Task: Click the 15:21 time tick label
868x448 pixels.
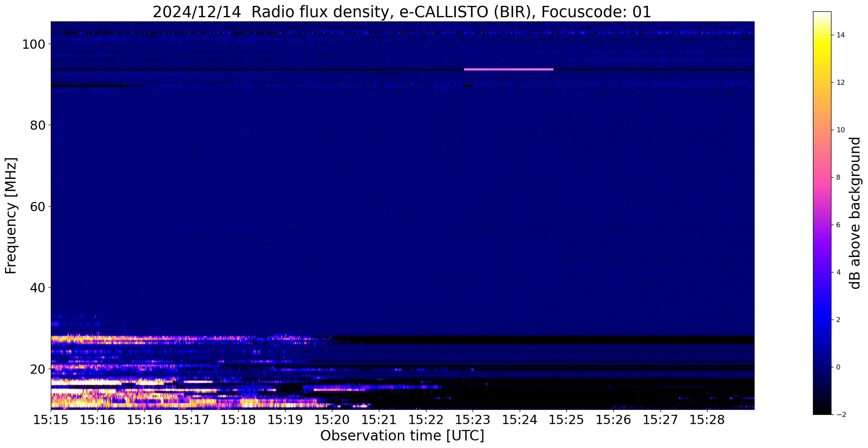Action: [379, 419]
